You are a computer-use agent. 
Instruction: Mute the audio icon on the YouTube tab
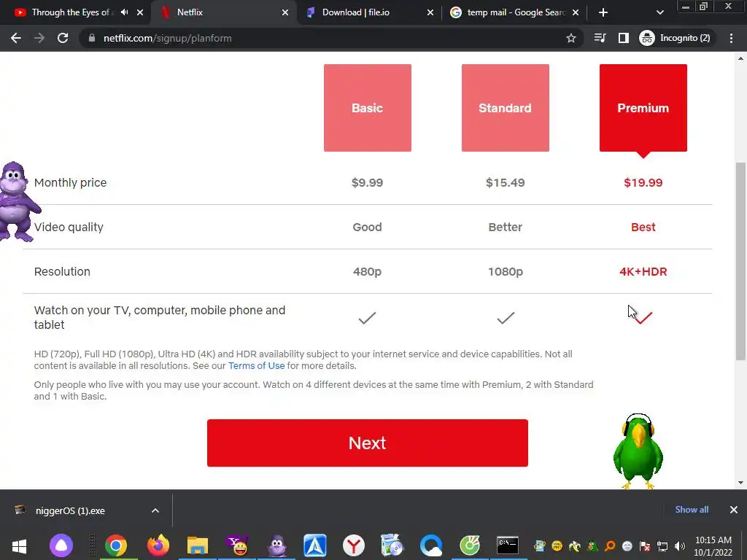coord(124,12)
